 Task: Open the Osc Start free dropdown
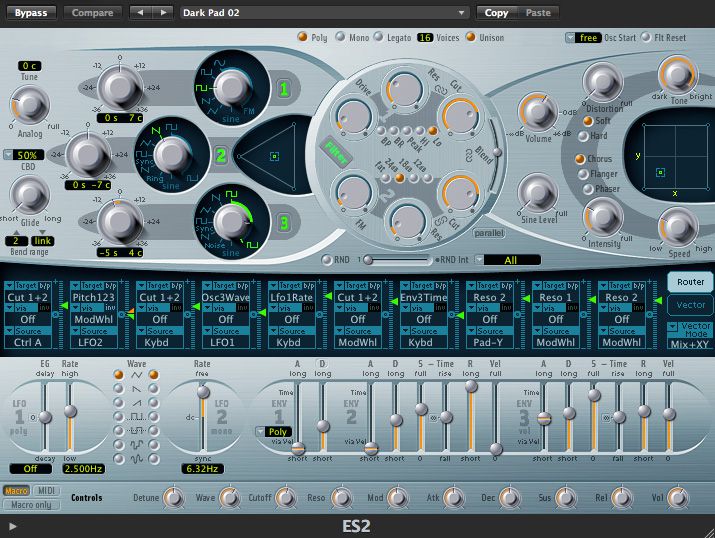coord(584,38)
